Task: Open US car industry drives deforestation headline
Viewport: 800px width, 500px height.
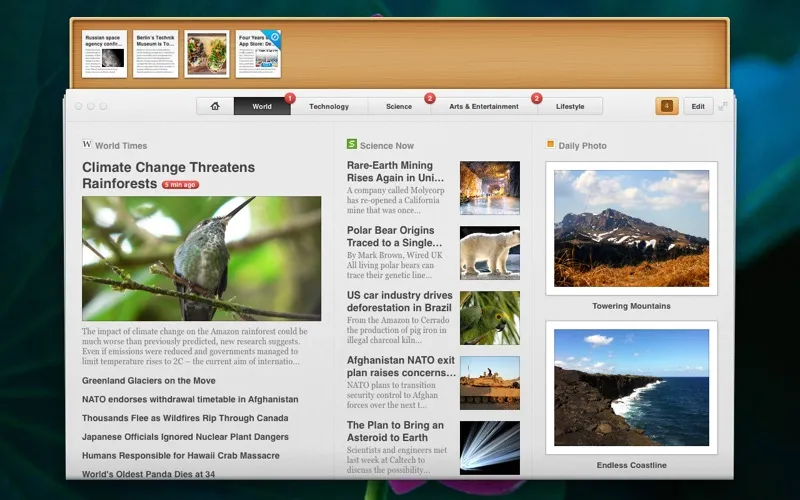Action: pyautogui.click(x=399, y=301)
